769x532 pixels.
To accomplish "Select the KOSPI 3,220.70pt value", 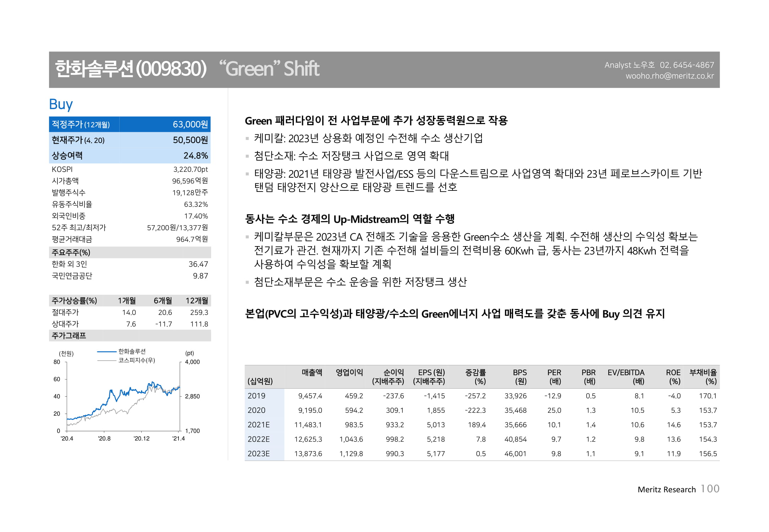I will point(190,170).
